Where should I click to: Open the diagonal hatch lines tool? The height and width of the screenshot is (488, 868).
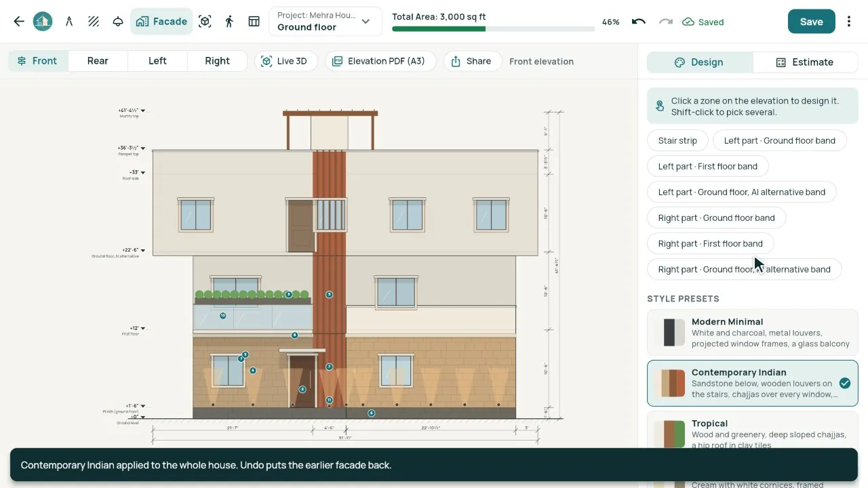point(94,22)
